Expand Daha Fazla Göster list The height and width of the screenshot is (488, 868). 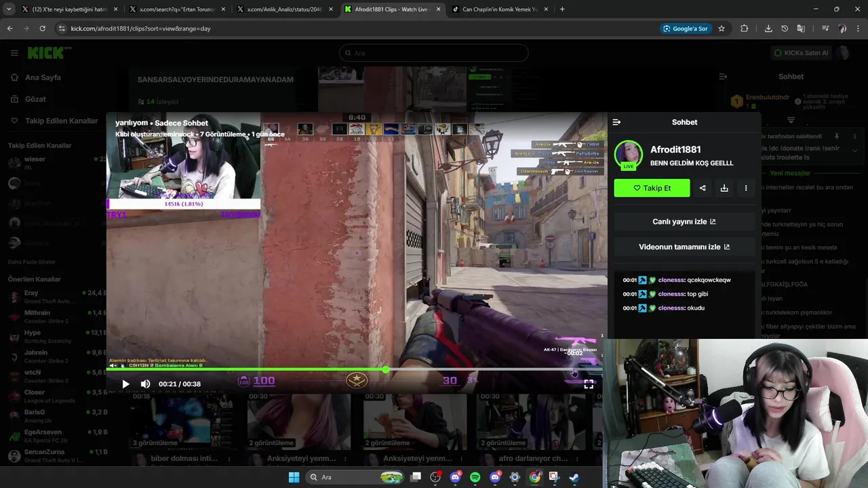tap(32, 262)
